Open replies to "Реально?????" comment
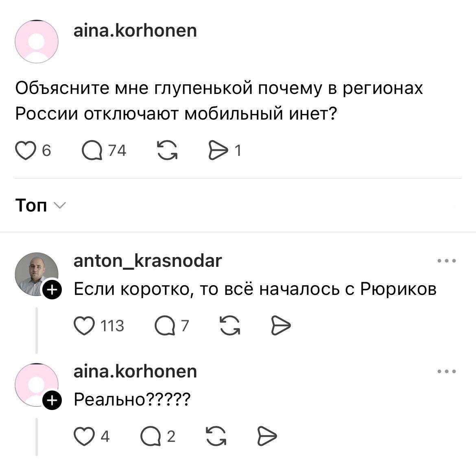Screen dimensions: 476x469 pos(150,436)
